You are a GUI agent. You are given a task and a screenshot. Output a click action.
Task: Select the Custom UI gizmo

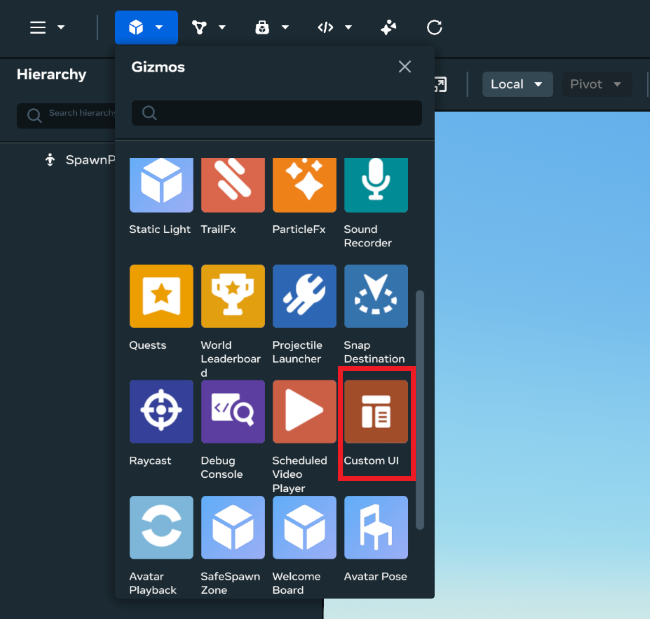pyautogui.click(x=376, y=412)
